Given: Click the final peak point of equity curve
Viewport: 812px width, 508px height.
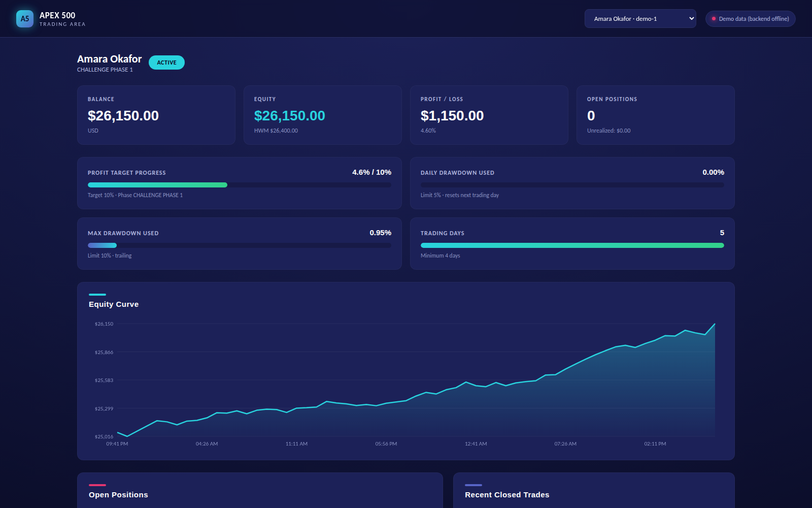Looking at the screenshot, I should click(715, 324).
